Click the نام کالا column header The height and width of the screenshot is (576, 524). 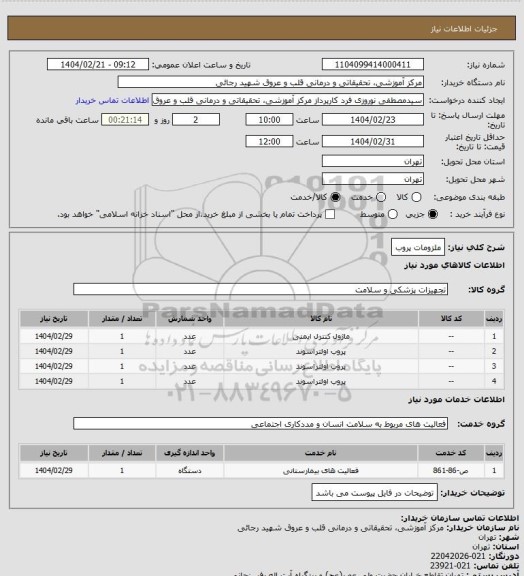point(321,318)
